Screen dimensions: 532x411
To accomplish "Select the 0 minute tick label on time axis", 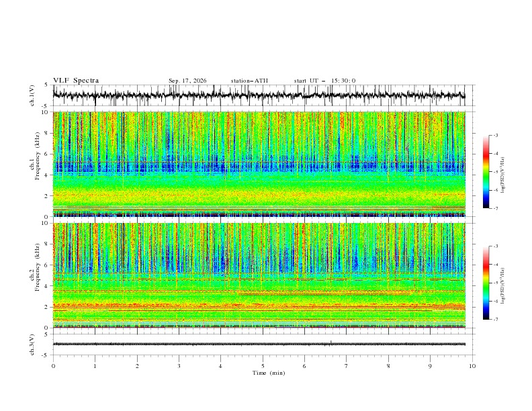I will [53, 366].
